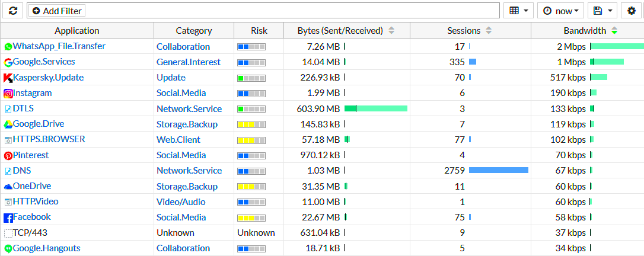
Task: Click Network.Service in the DTLS row
Action: pos(189,108)
